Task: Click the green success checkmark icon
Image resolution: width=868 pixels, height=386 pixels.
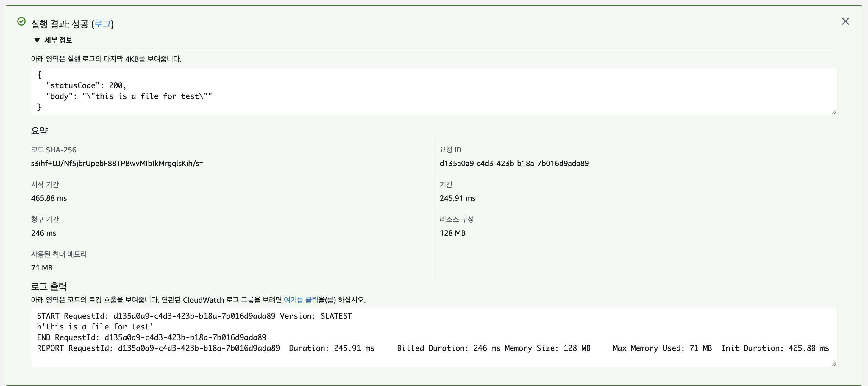Action: (21, 21)
